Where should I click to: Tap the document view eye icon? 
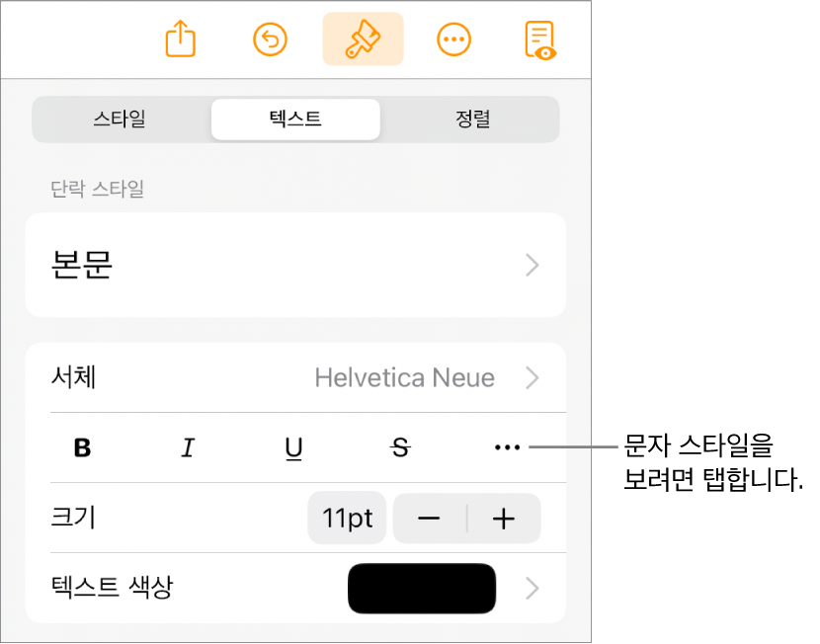coord(540,40)
